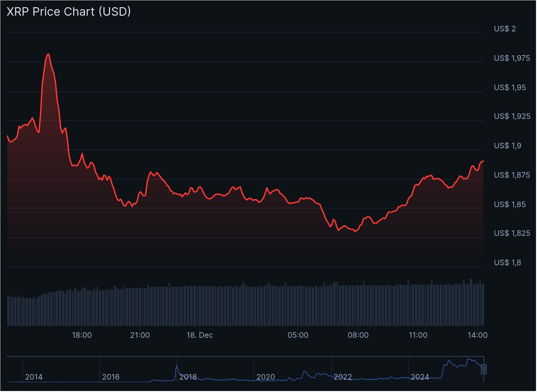Click the US$ 1,825 axis label
Screen dimensions: 537x392
click(x=512, y=233)
